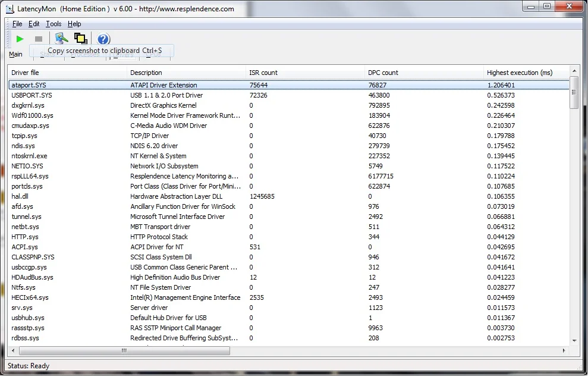The image size is (588, 376).
Task: Start monitoring with the green play icon
Action: click(20, 39)
